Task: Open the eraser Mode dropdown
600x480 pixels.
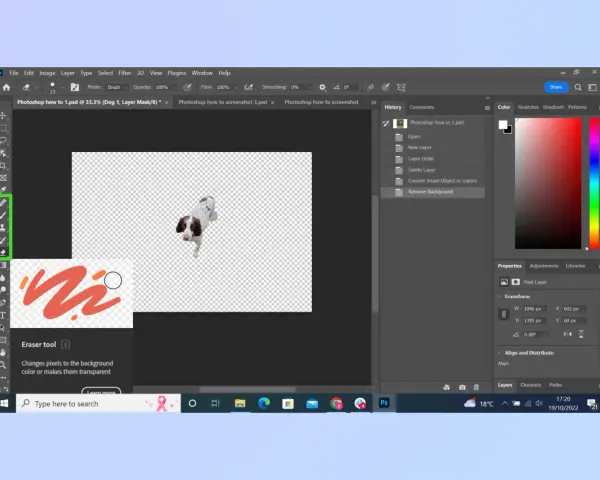Action: (x=116, y=87)
